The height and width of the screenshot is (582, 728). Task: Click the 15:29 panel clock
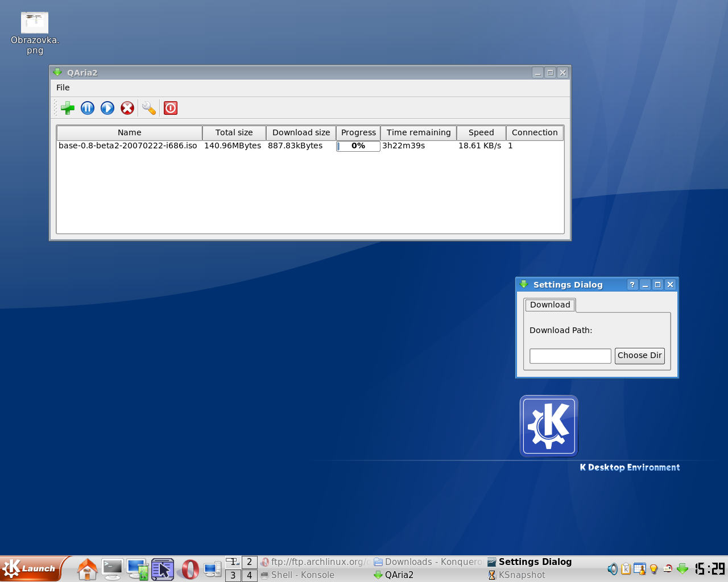pyautogui.click(x=710, y=569)
